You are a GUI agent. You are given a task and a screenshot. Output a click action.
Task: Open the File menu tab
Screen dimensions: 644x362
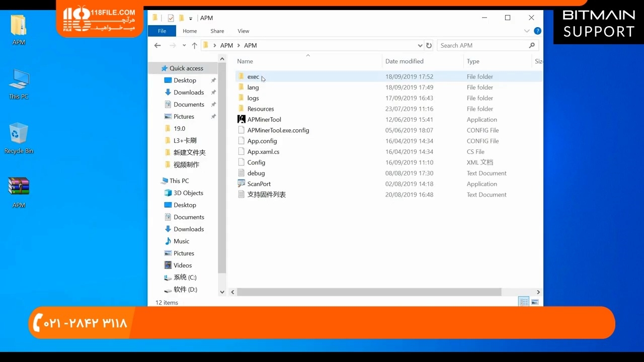pyautogui.click(x=162, y=31)
